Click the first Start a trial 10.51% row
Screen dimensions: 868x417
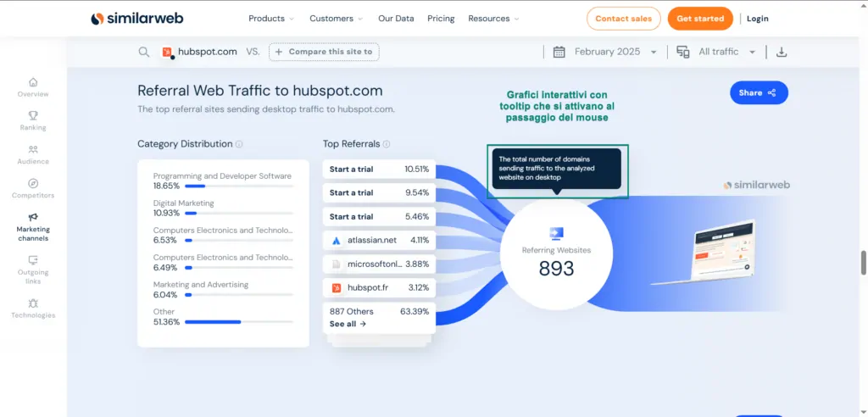[x=379, y=170]
